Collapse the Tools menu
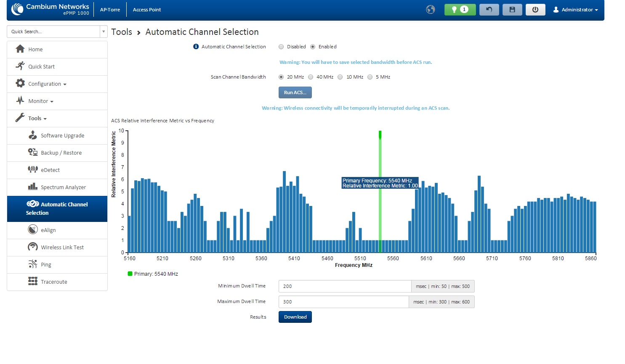The image size is (625, 364). click(x=57, y=119)
